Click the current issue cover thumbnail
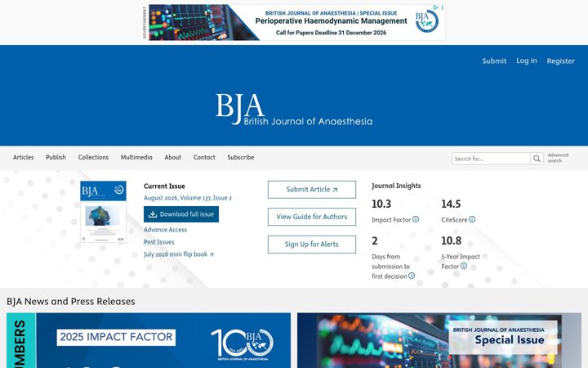 tap(103, 212)
